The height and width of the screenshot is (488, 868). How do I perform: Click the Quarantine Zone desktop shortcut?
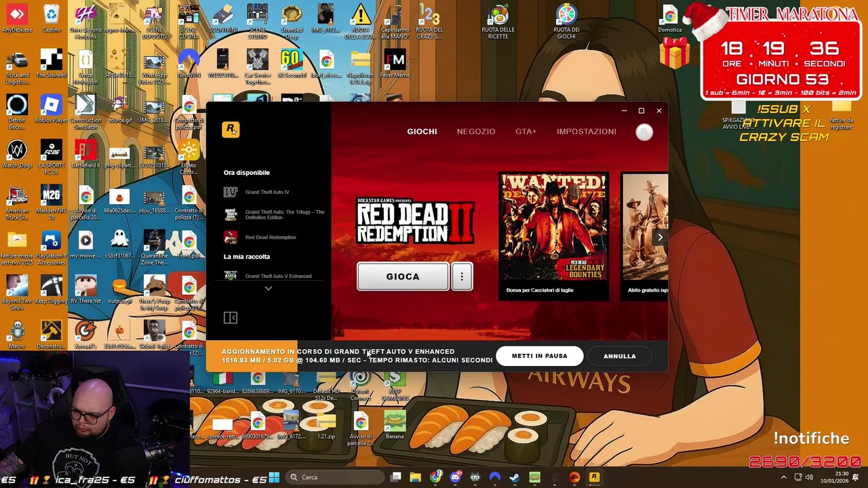155,248
